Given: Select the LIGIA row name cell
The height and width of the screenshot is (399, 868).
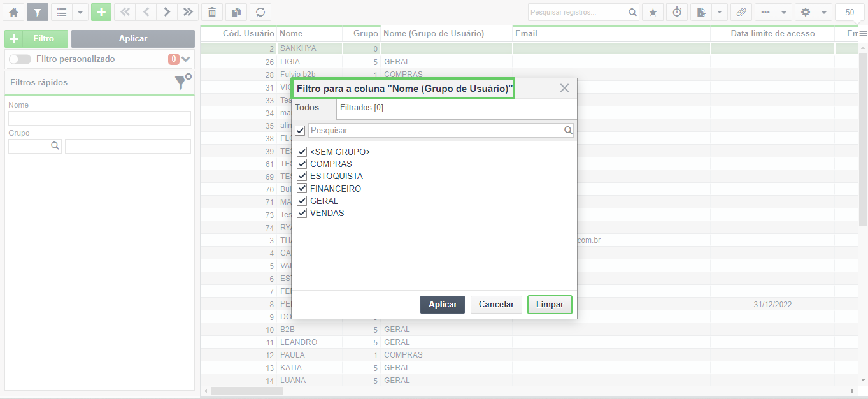Looking at the screenshot, I should coord(310,62).
